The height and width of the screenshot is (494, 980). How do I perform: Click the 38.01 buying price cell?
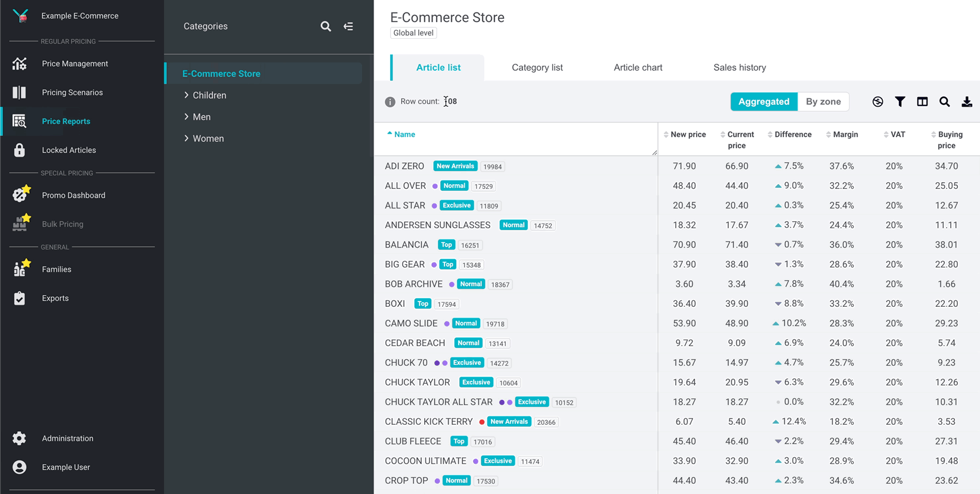click(947, 245)
